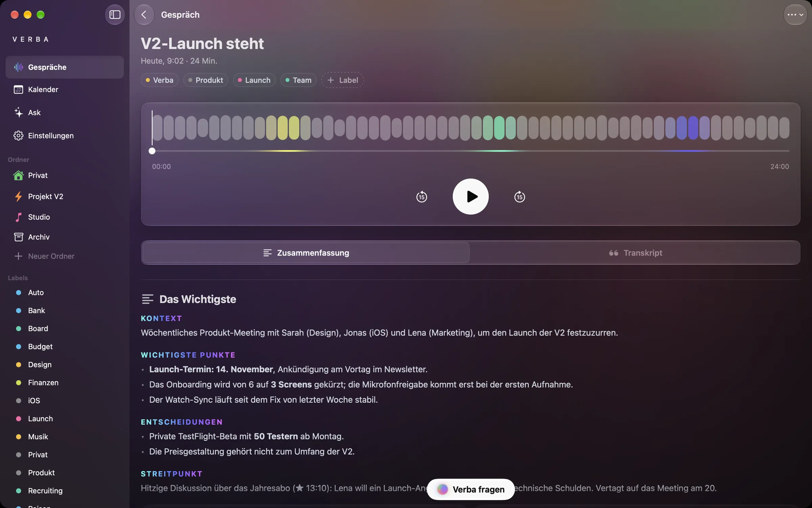The image size is (812, 508).
Task: Click the ENTSCHEIDUNGEN section heading
Action: click(182, 422)
